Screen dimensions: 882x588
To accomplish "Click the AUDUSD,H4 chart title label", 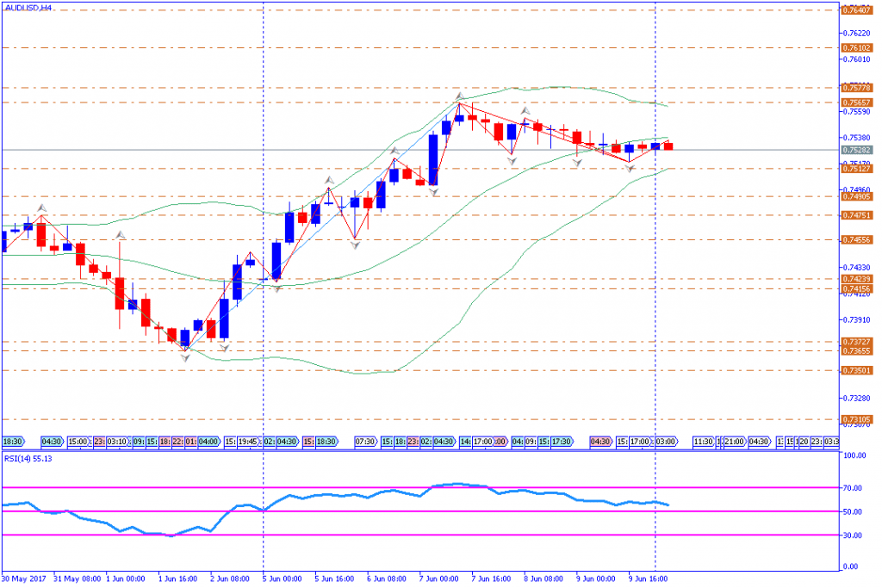I will (x=28, y=9).
